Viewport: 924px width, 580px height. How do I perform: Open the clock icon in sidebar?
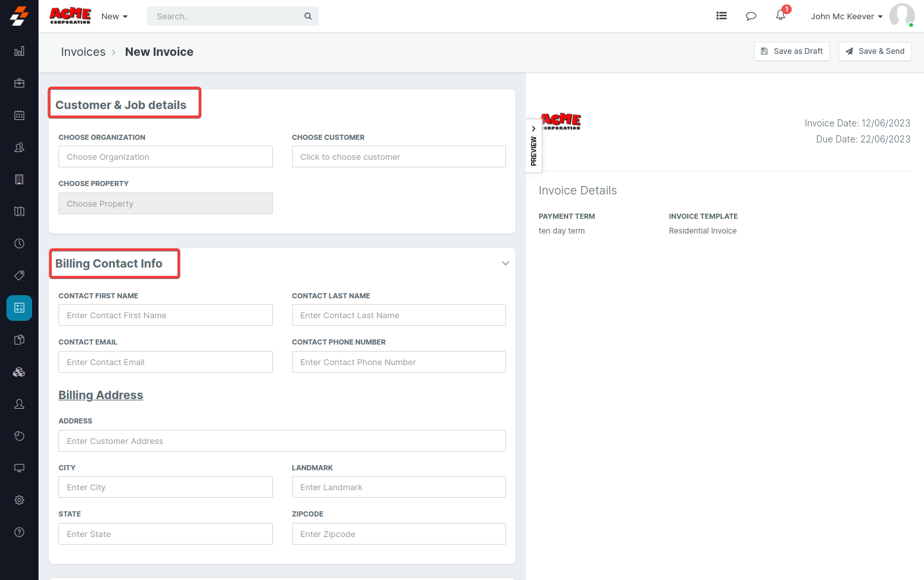(x=19, y=244)
